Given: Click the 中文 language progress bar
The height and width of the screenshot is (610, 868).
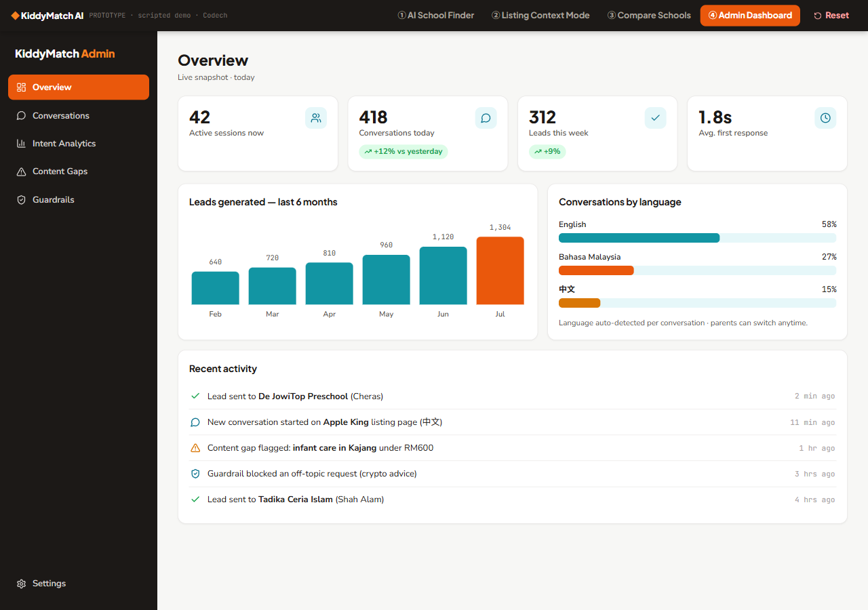Looking at the screenshot, I should [697, 303].
